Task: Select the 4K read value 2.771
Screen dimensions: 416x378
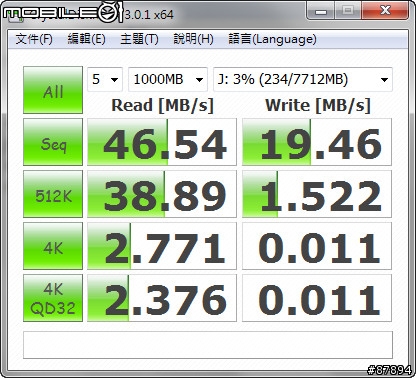Action: pos(162,246)
